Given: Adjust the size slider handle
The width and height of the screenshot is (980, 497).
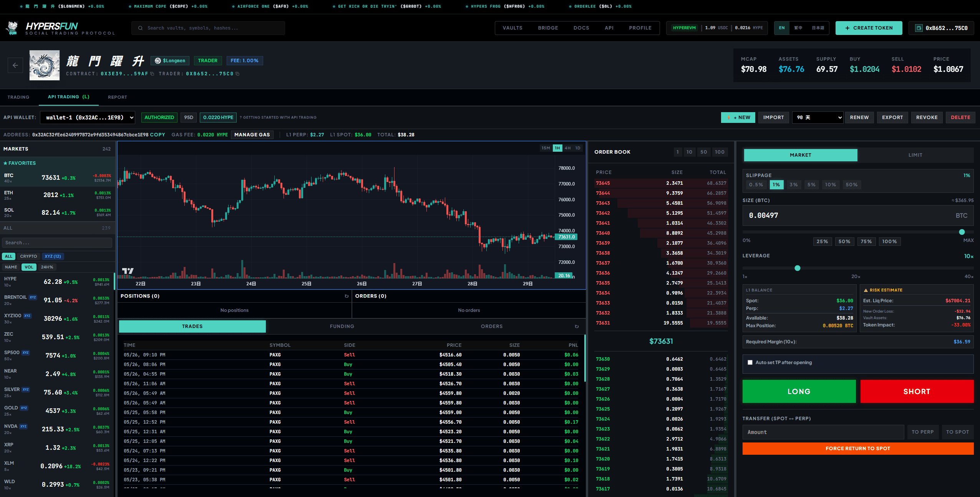Looking at the screenshot, I should [x=962, y=232].
